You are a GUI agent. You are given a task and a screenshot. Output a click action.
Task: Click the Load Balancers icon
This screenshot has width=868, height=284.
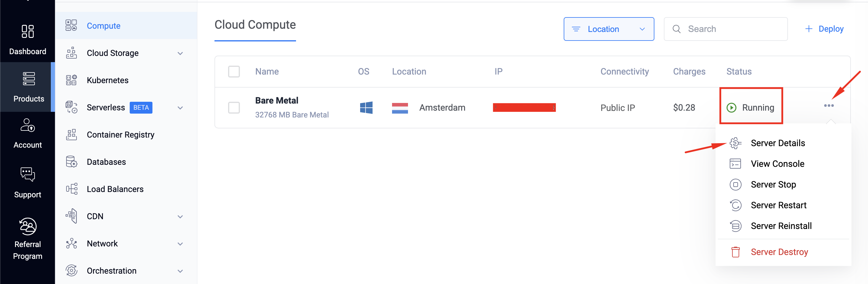point(71,189)
